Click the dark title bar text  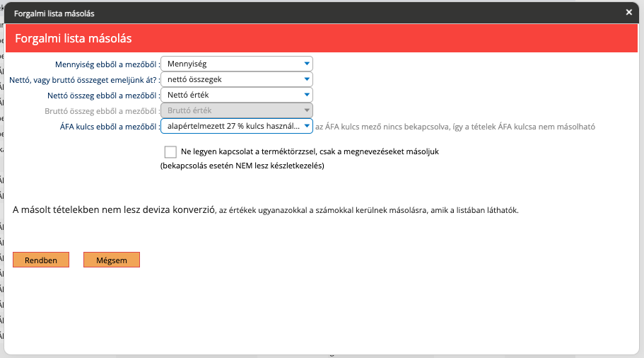click(54, 13)
